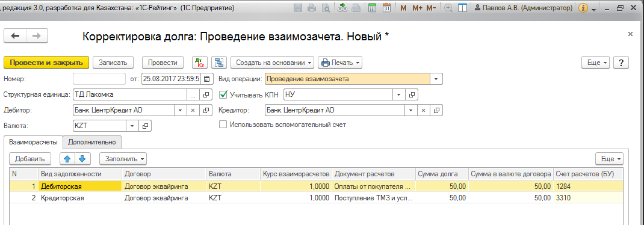Open the info (i) help icon
Viewport: 644px width, 225px height.
click(583, 8)
